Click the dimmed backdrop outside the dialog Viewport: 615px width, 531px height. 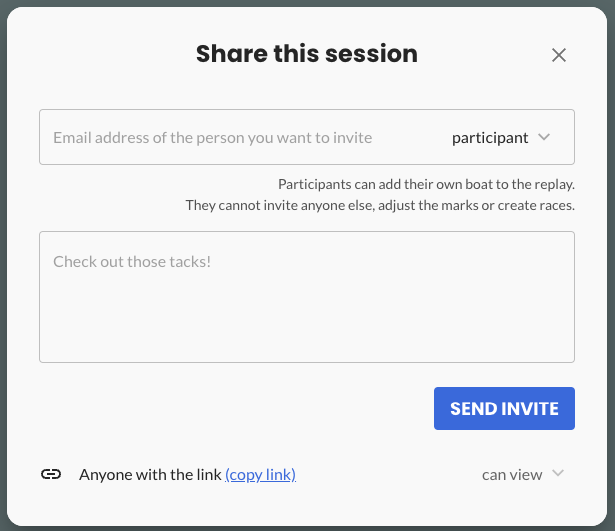3,300
